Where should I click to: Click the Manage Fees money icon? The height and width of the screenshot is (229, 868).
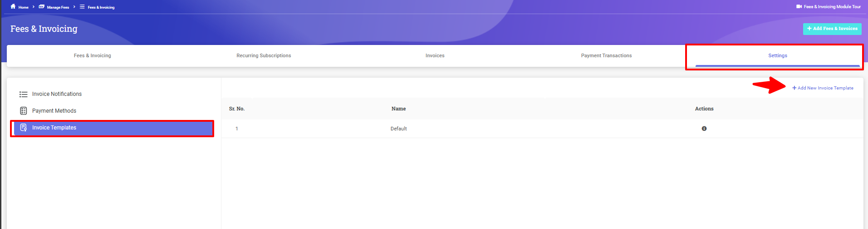click(41, 7)
